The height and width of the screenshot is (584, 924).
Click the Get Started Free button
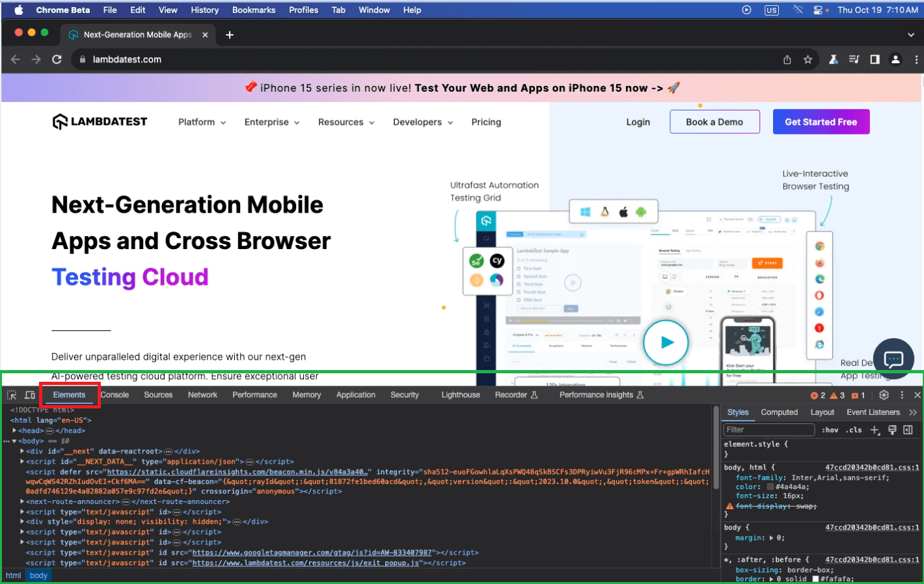821,122
